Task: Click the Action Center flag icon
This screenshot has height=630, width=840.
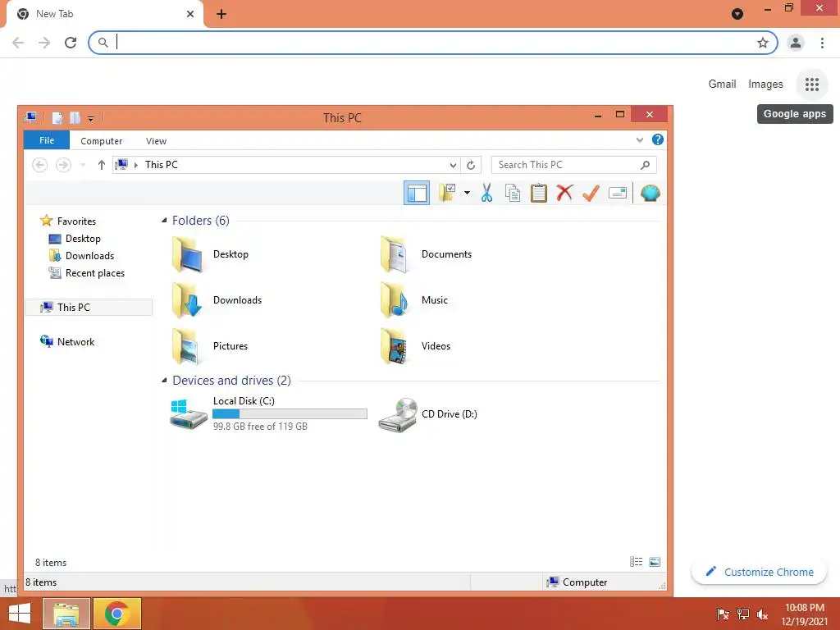Action: tap(723, 614)
